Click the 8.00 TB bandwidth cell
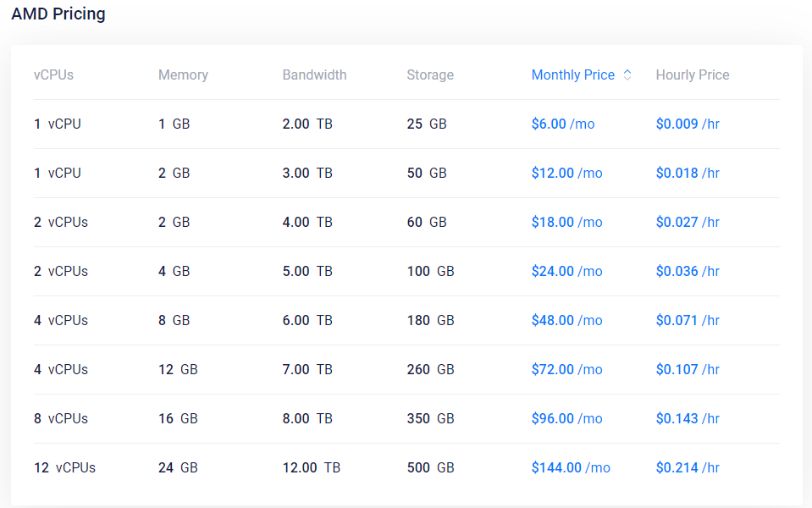The image size is (812, 508). [307, 418]
